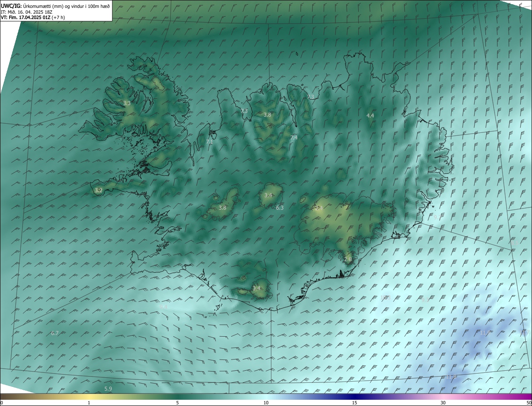Click the 3.4 value just left of 6.3
Screen dimensions: 532x406
268,196
